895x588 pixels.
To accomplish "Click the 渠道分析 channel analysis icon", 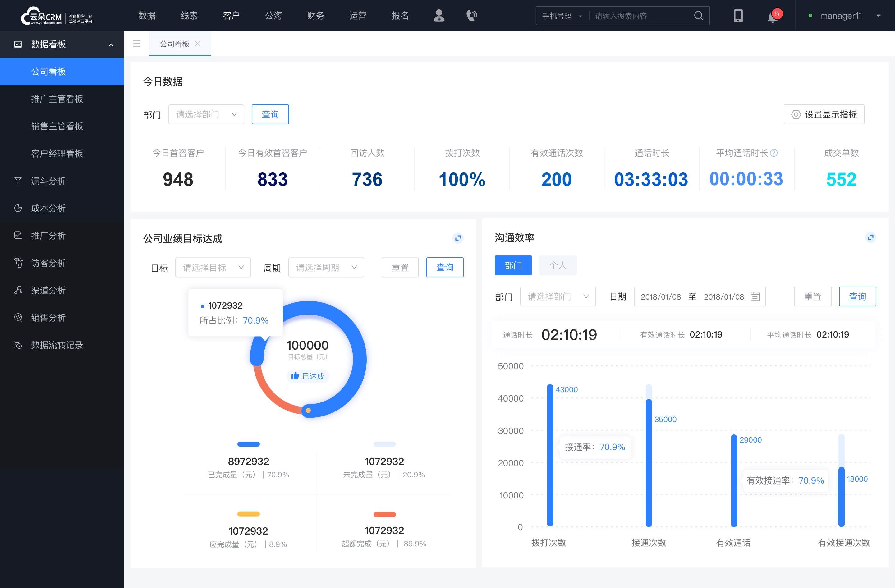I will pos(18,289).
